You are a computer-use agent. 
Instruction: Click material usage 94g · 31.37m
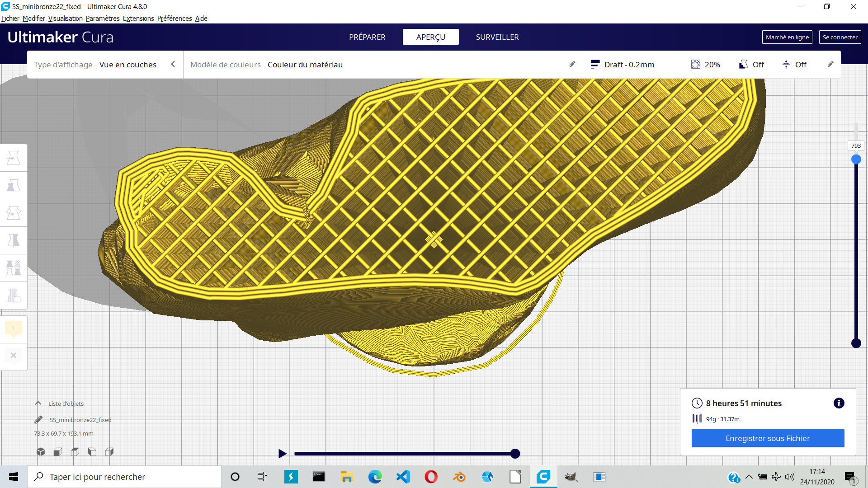pyautogui.click(x=723, y=419)
